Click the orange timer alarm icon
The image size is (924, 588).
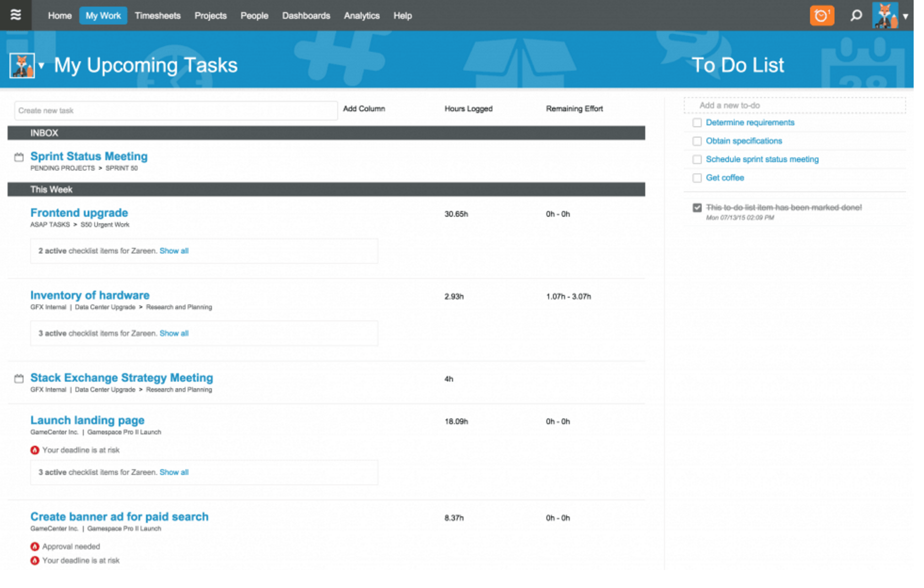point(821,16)
